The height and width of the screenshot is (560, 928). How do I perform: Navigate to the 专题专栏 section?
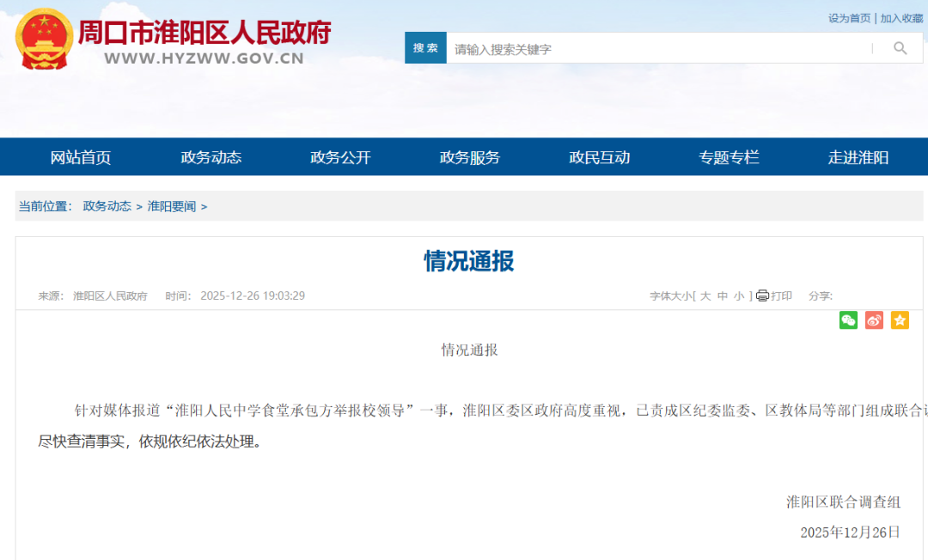[729, 157]
